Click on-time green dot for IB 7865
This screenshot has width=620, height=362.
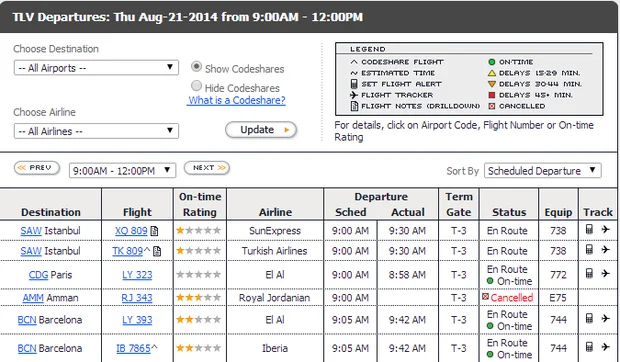[x=490, y=354]
